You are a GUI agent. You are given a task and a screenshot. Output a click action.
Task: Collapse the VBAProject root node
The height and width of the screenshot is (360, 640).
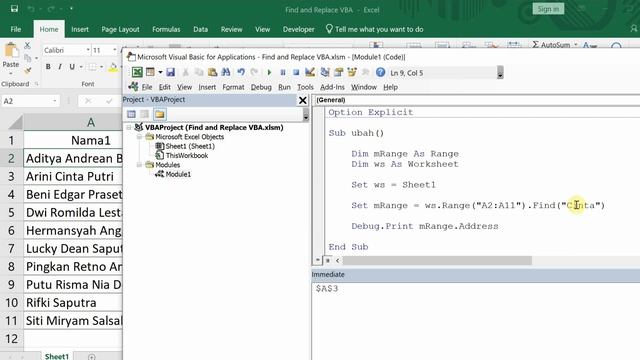pyautogui.click(x=129, y=127)
